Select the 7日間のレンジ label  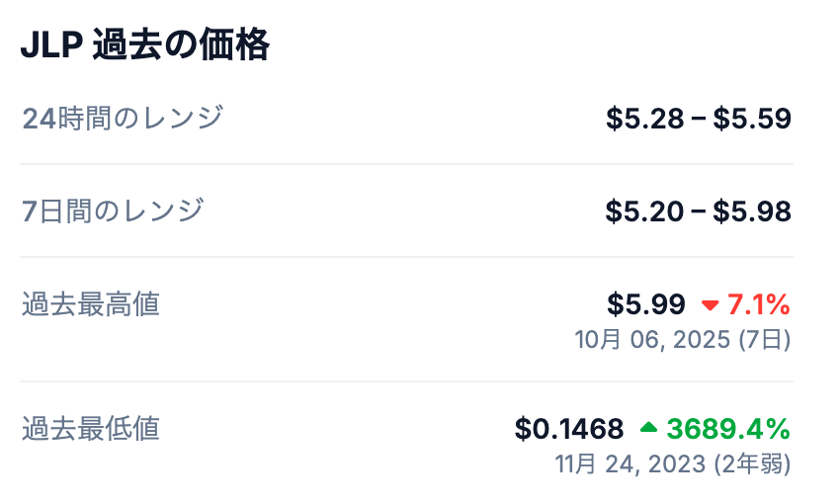tap(113, 210)
